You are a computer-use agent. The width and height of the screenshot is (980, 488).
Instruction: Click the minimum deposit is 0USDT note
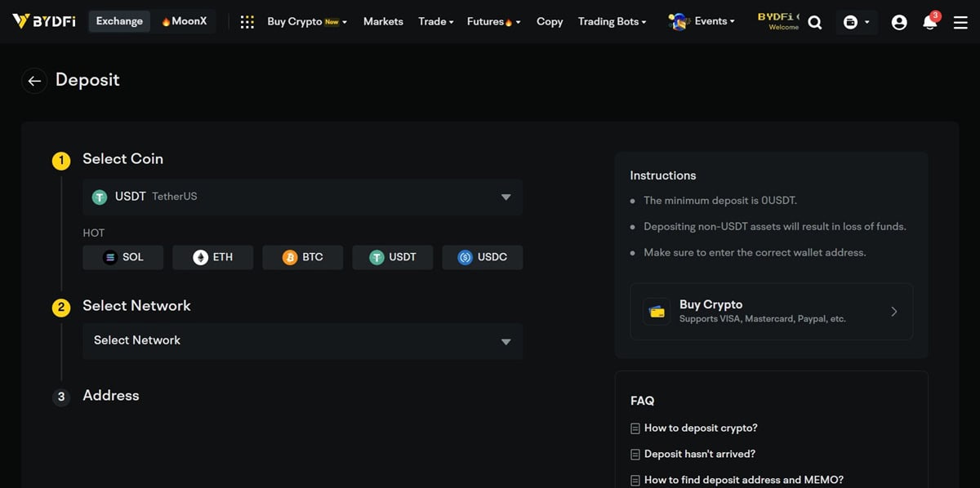pyautogui.click(x=720, y=201)
